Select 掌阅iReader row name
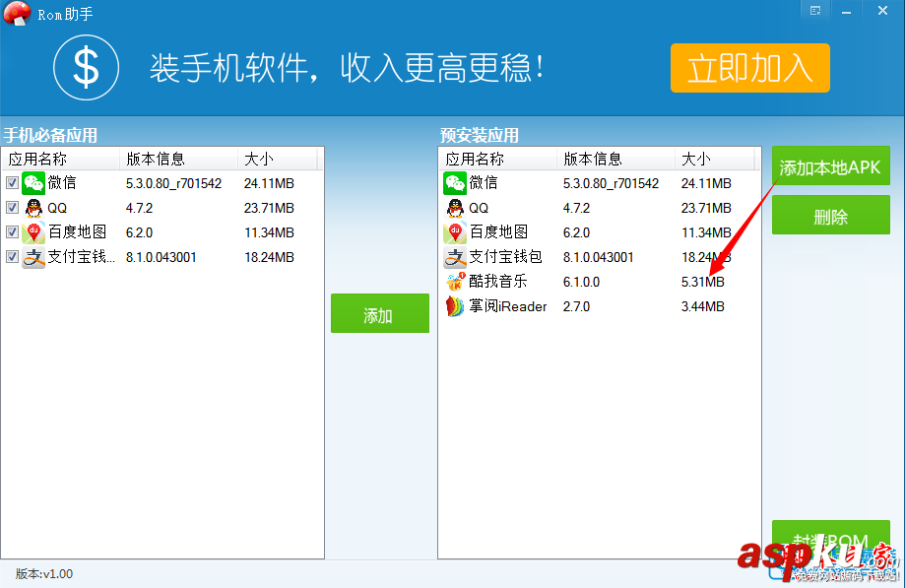The image size is (905, 588). click(x=508, y=306)
